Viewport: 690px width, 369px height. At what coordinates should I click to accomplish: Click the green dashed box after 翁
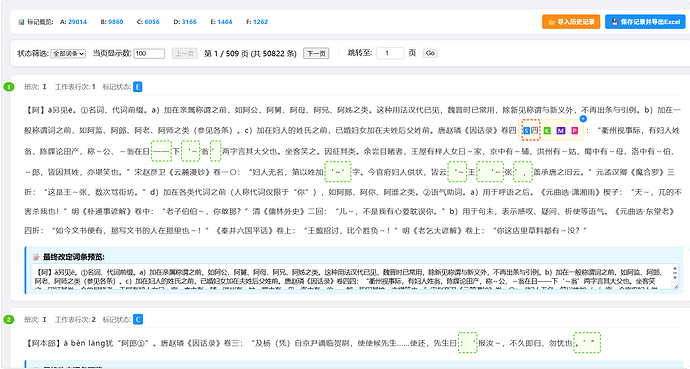[216, 151]
